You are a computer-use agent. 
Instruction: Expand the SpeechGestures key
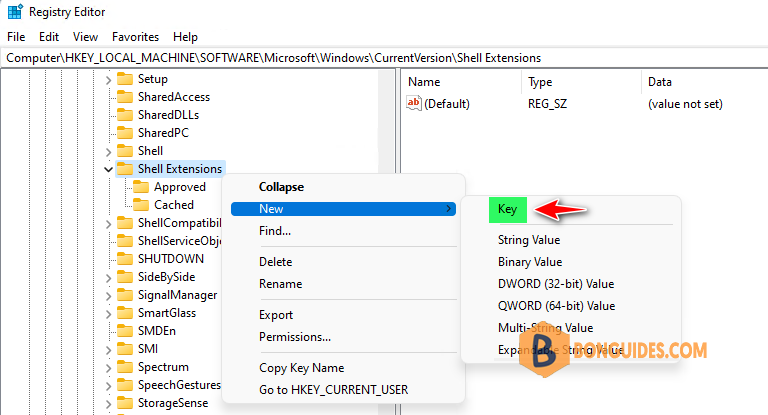(108, 386)
